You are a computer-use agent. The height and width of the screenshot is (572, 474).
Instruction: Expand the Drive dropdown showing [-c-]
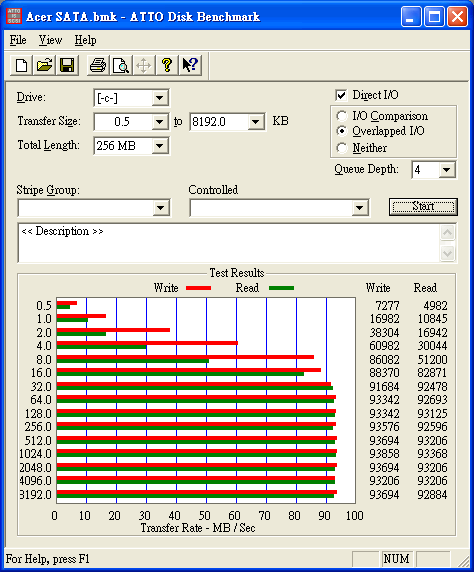point(131,98)
